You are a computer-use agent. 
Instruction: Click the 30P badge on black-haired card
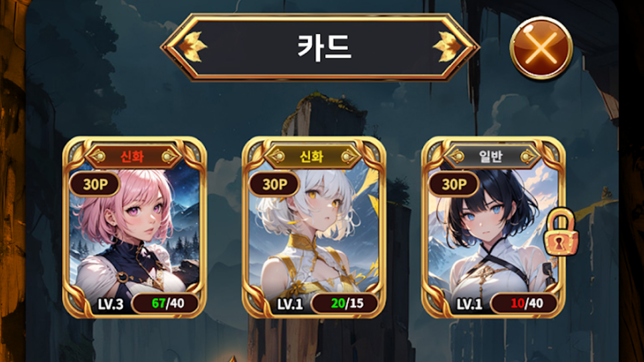[454, 184]
